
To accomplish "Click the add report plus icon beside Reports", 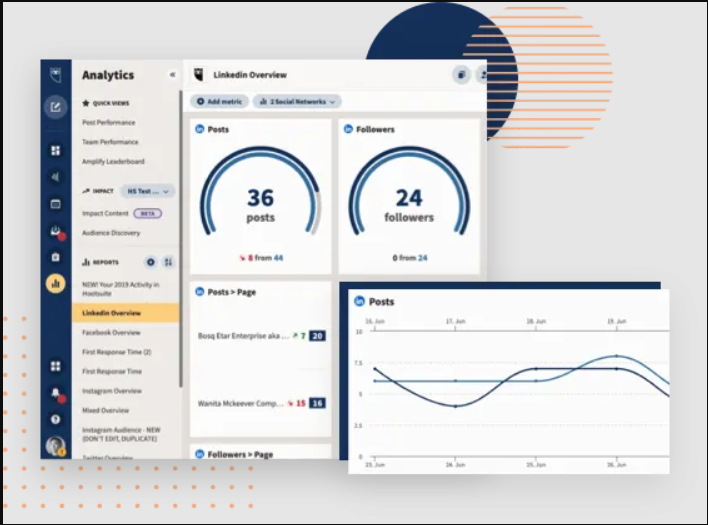I will (151, 262).
